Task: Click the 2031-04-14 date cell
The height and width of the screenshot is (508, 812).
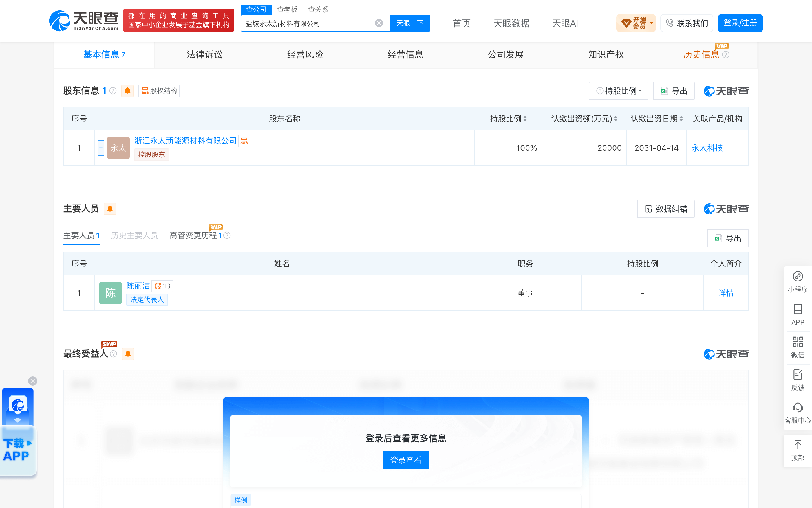Action: click(x=656, y=148)
